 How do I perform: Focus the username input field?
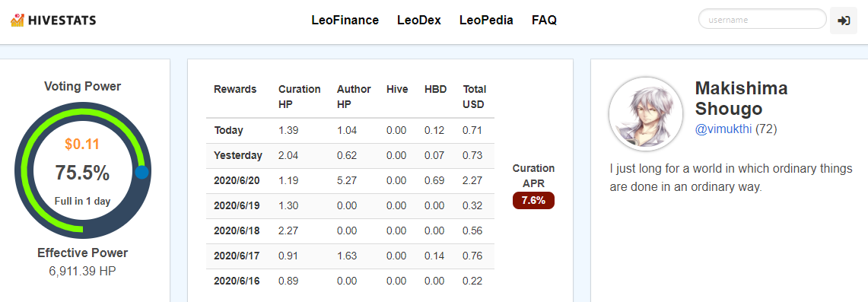[x=762, y=19]
